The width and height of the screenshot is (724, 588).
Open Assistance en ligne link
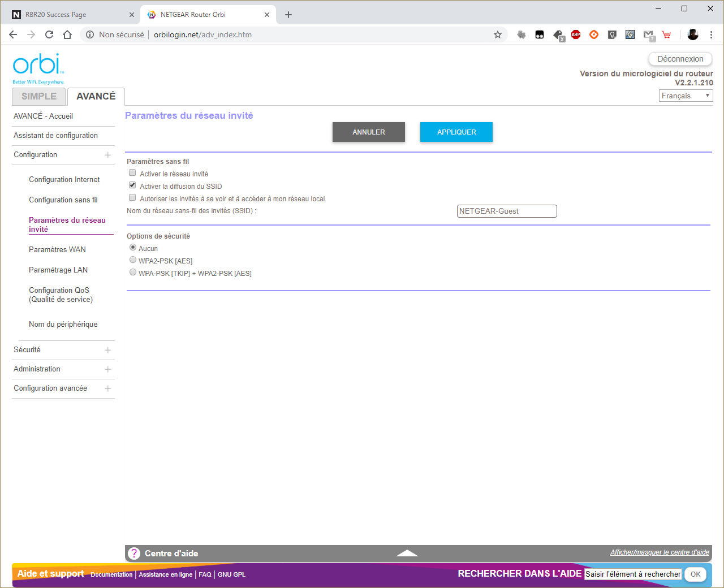[166, 574]
